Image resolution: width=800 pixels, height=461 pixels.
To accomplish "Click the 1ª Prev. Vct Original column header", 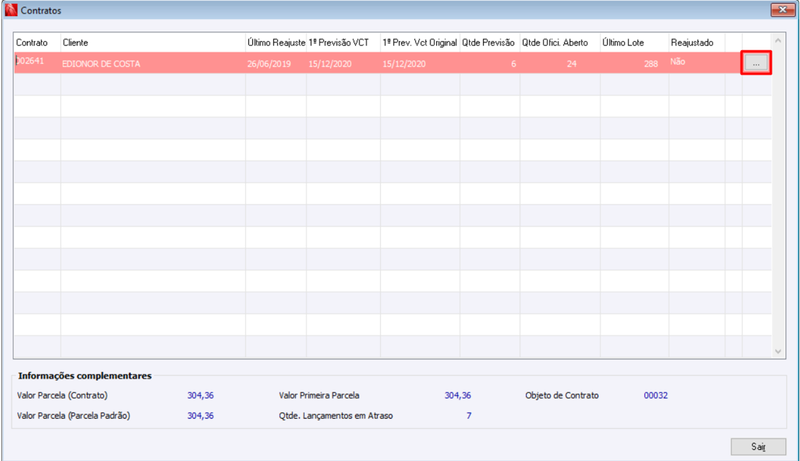I will pos(419,43).
